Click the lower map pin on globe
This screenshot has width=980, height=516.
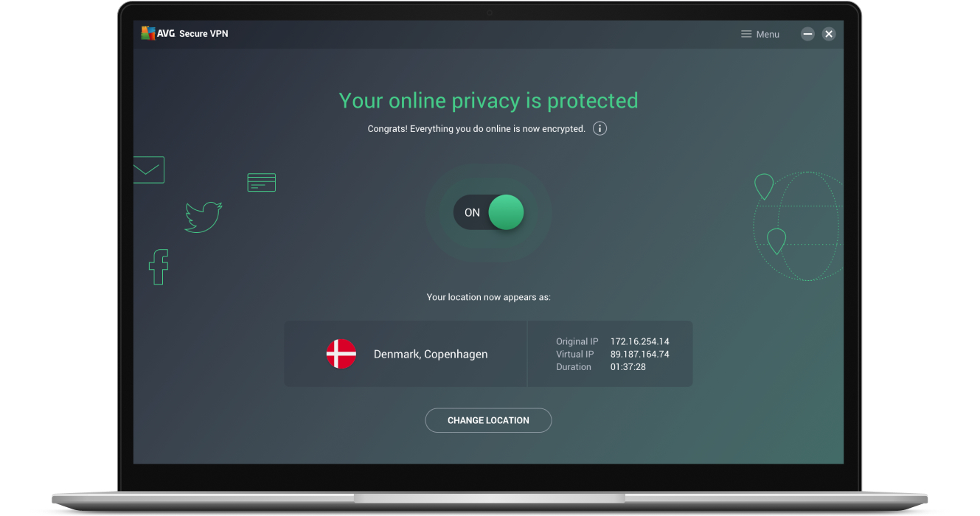[776, 241]
